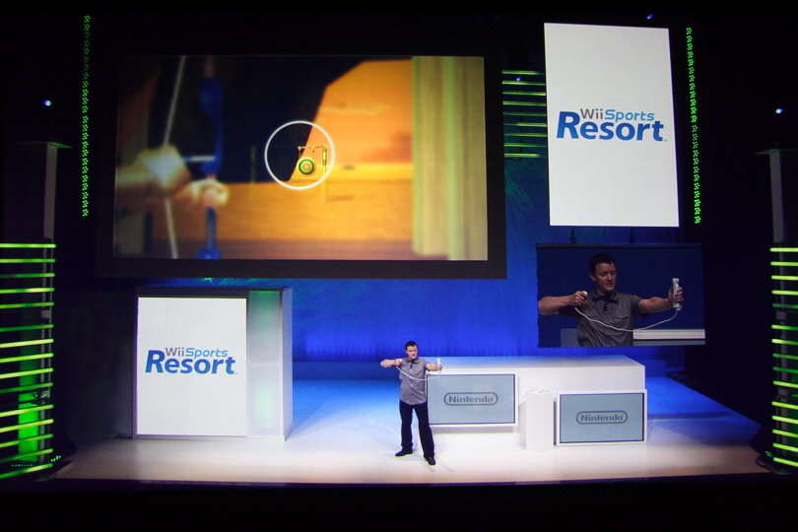Select the presenter standing on the stage
The width and height of the screenshot is (798, 532).
[x=414, y=397]
